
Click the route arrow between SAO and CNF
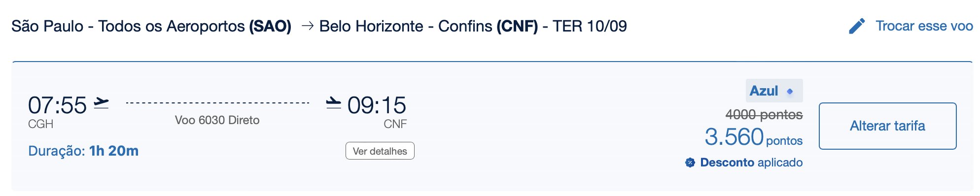[x=308, y=26]
